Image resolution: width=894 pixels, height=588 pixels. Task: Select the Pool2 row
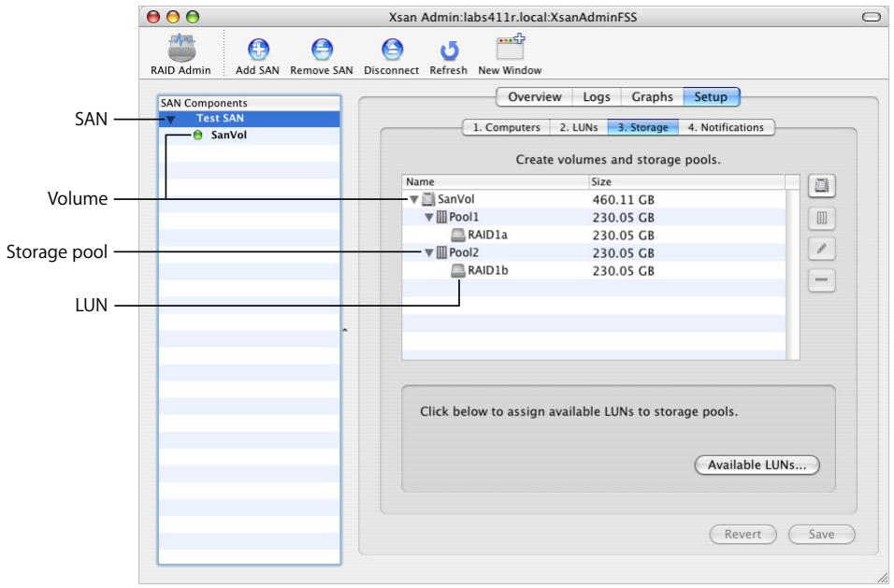[x=594, y=252]
